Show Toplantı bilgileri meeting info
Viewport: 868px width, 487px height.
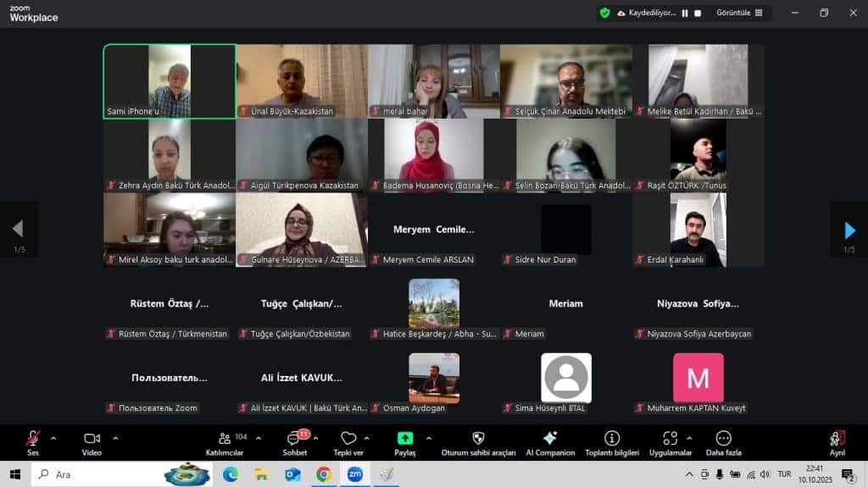(x=612, y=442)
